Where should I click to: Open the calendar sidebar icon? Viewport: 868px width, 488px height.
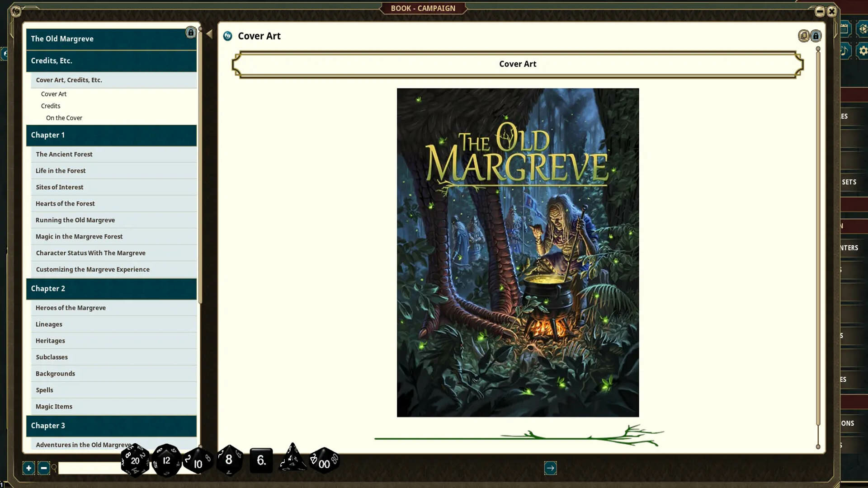(x=844, y=28)
